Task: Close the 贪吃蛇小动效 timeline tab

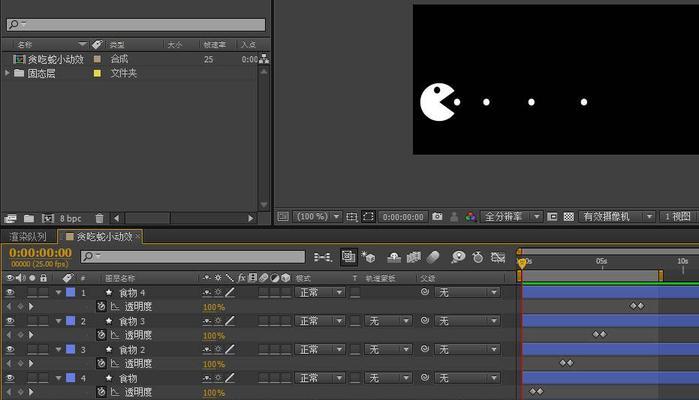Action: point(138,236)
